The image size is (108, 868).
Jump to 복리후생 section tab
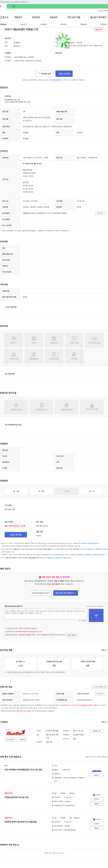pos(63,24)
